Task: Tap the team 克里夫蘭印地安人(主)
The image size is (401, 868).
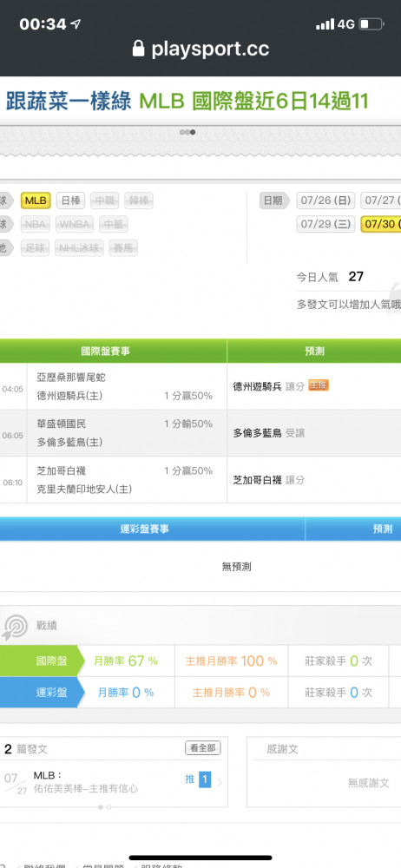Action: coord(84,490)
